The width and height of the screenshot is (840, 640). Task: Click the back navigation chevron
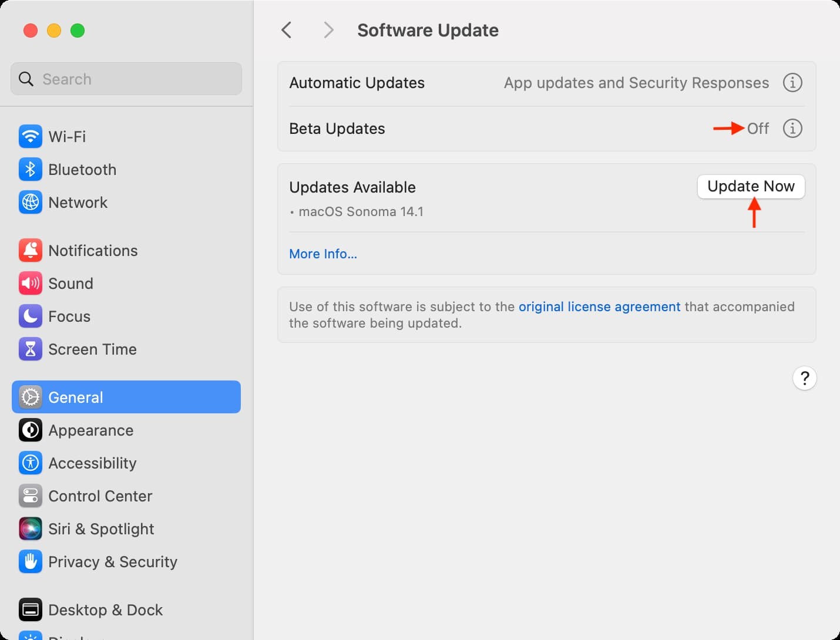(x=287, y=30)
